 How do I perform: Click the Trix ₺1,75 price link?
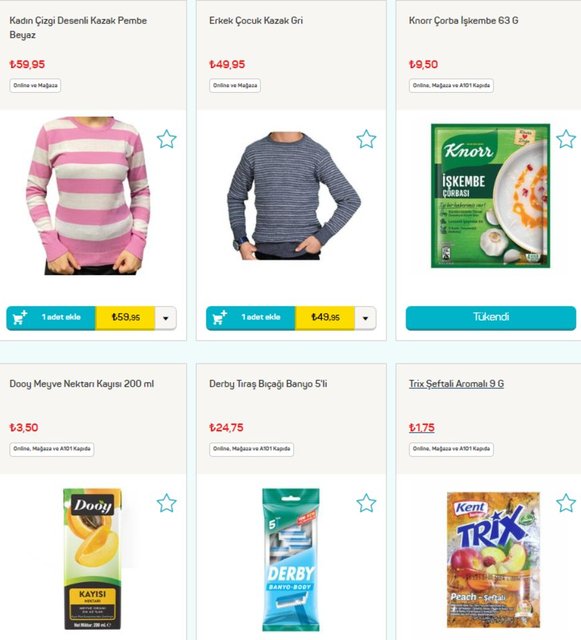coord(422,427)
